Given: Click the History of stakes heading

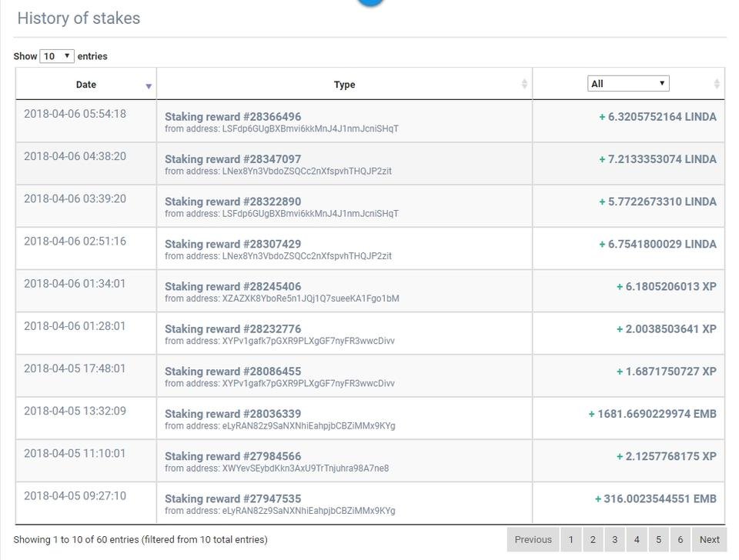Looking at the screenshot, I should (x=79, y=18).
